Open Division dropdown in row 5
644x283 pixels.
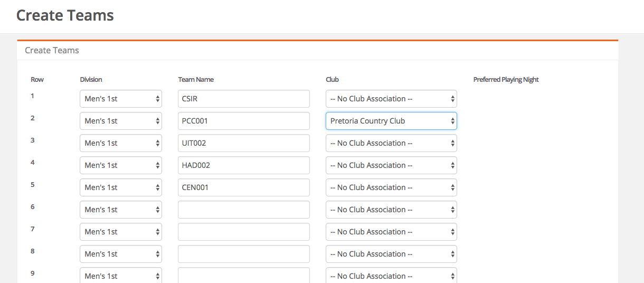[121, 187]
